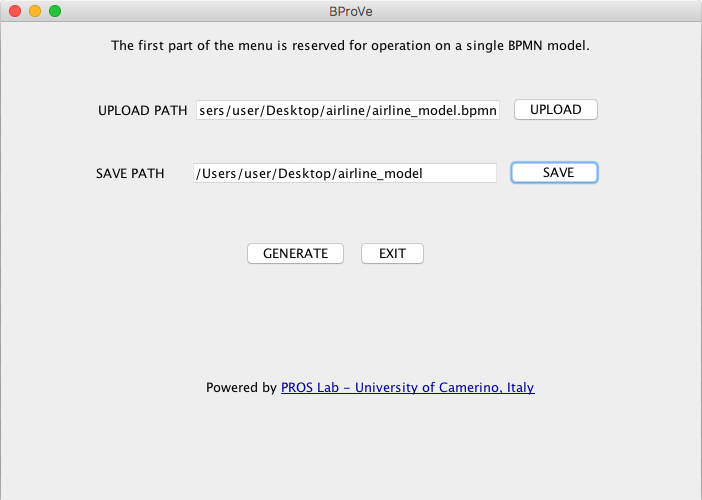Click empty gray panel below footer link
This screenshot has width=702, height=500.
coord(351,448)
